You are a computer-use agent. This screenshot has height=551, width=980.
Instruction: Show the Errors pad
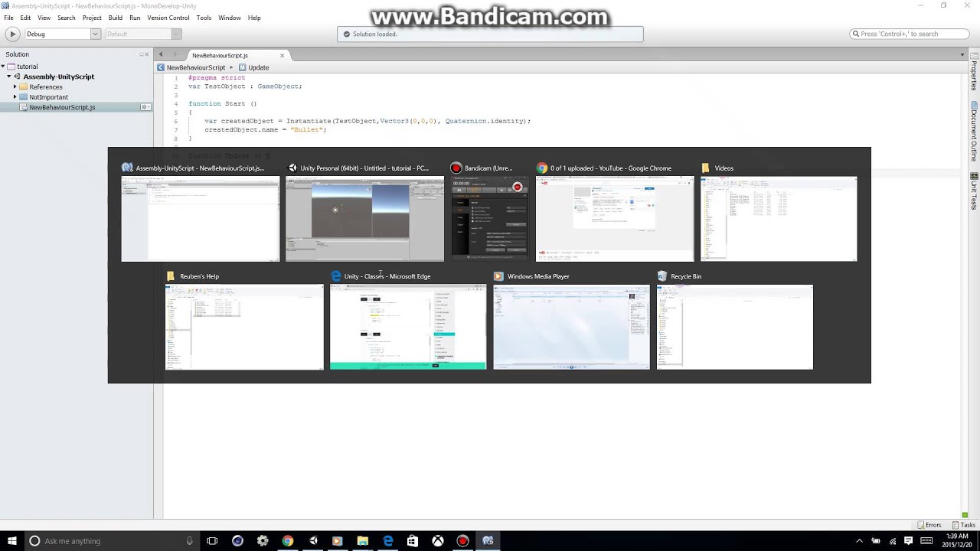(929, 525)
